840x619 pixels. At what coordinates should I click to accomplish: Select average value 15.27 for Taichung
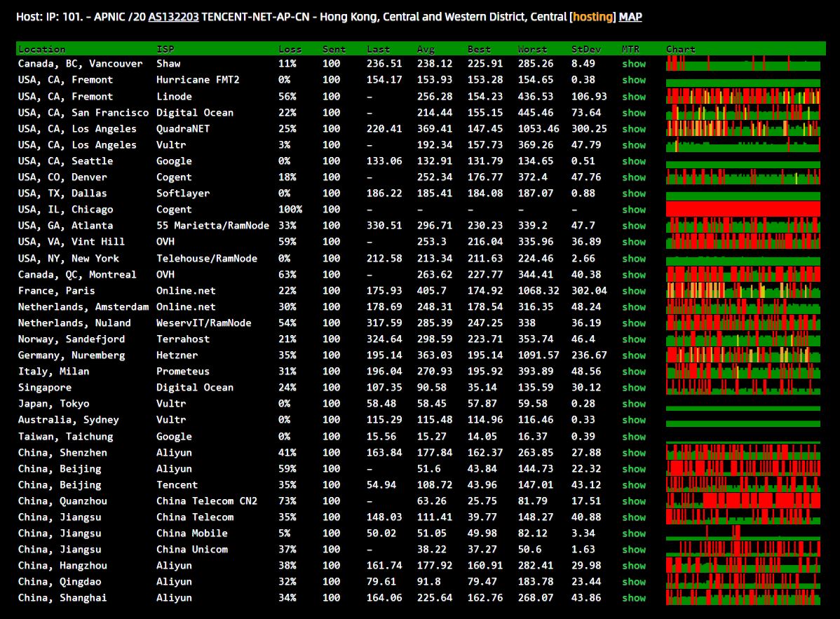pyautogui.click(x=432, y=437)
